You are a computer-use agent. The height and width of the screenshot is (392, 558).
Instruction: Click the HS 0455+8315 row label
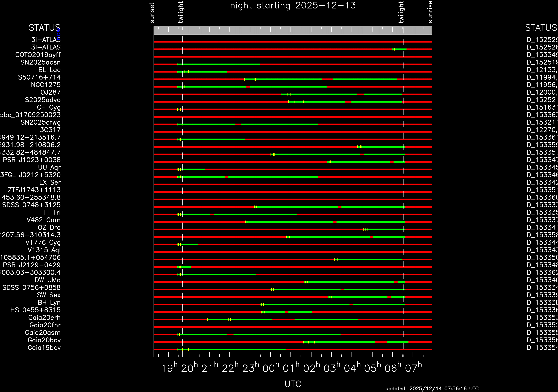(x=36, y=310)
